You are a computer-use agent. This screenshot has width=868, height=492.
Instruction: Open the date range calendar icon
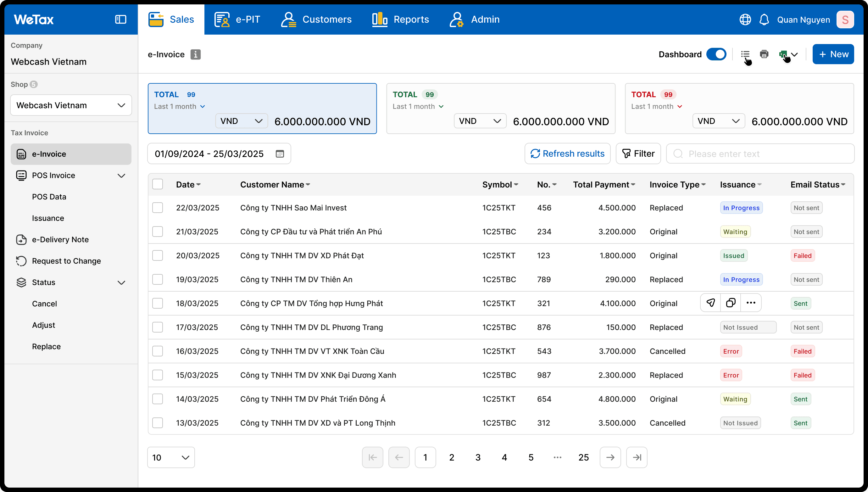click(x=280, y=154)
